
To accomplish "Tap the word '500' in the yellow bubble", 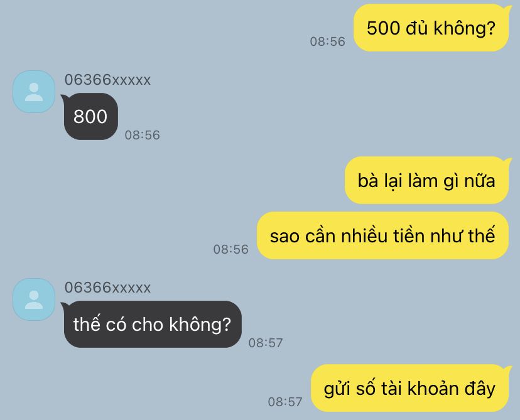I will tap(383, 28).
